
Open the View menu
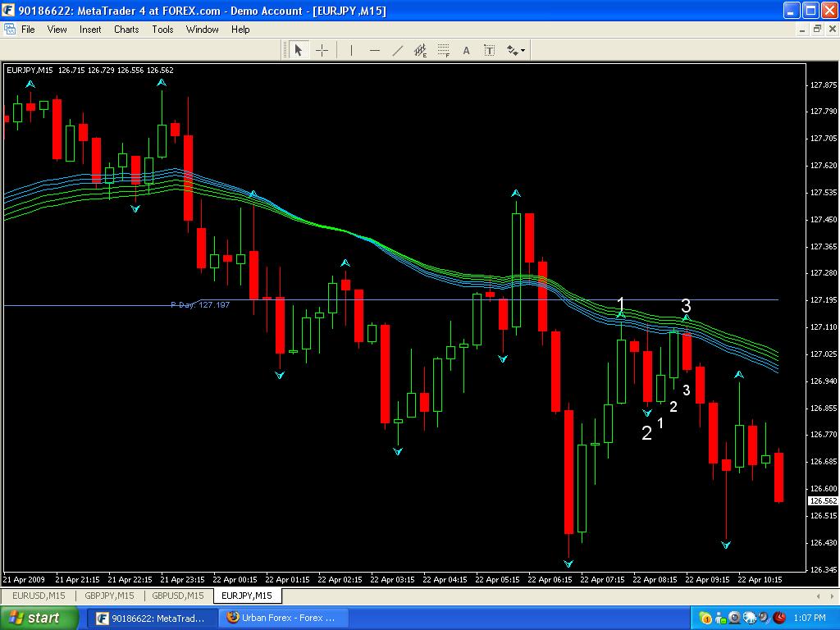(x=57, y=30)
